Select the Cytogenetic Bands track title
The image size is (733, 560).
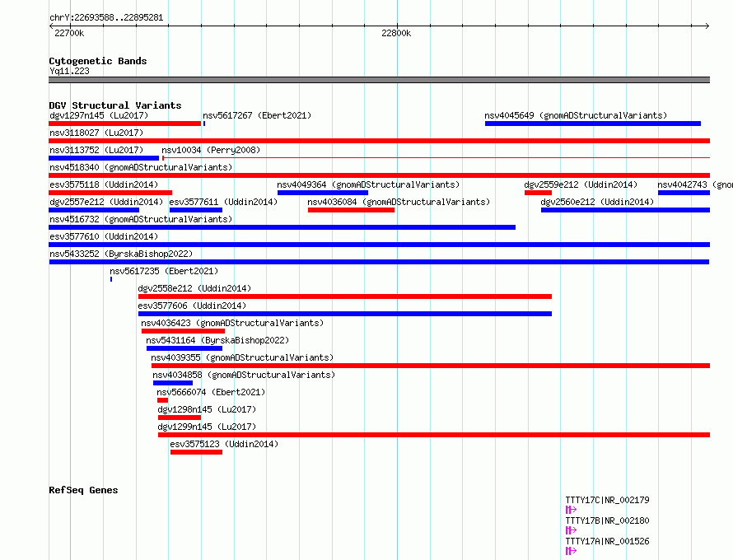(98, 61)
